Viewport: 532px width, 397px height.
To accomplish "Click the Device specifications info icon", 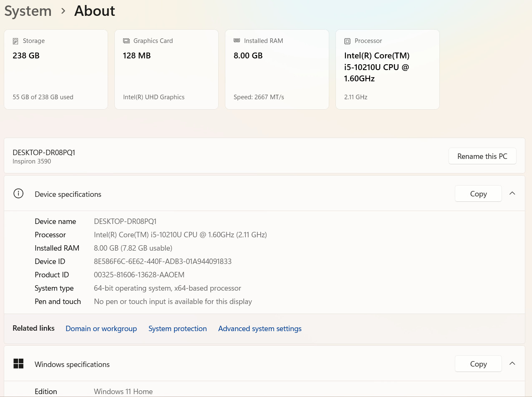I will [18, 193].
